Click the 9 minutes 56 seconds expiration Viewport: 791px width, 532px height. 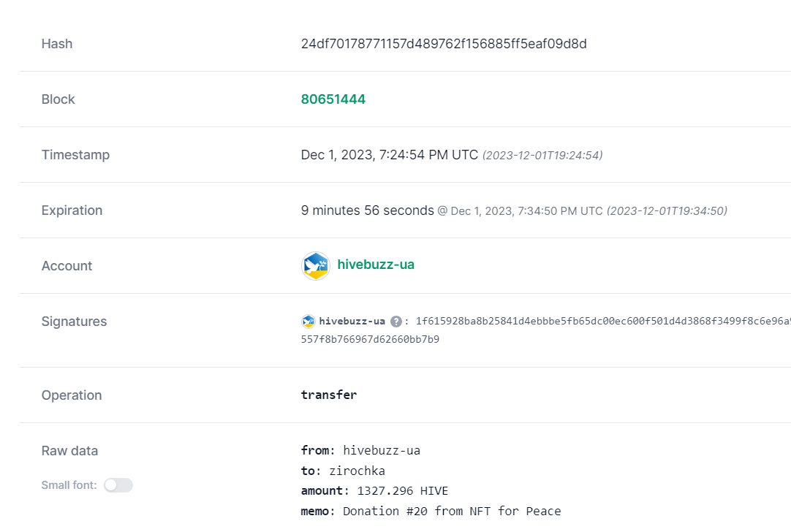[x=367, y=210]
